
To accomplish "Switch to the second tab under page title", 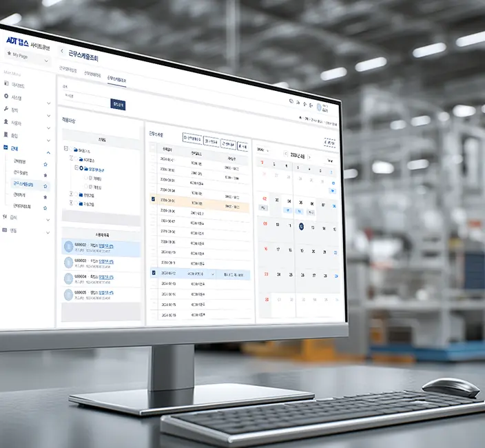I will point(92,74).
